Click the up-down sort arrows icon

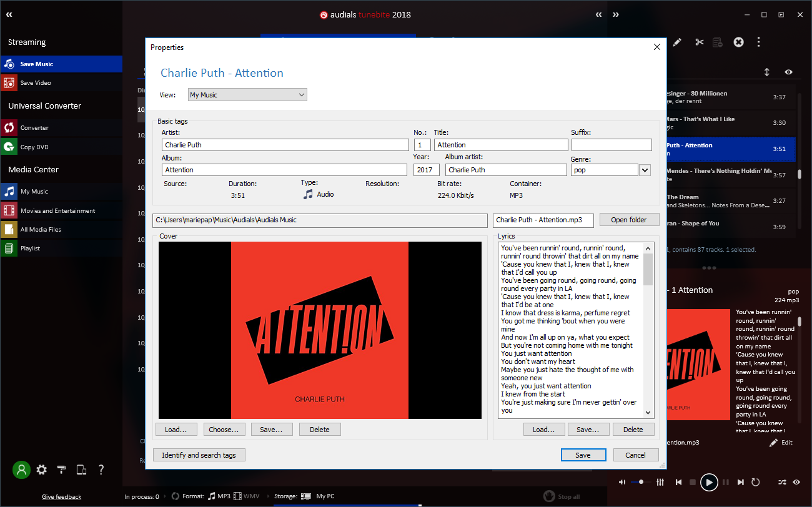pos(767,72)
